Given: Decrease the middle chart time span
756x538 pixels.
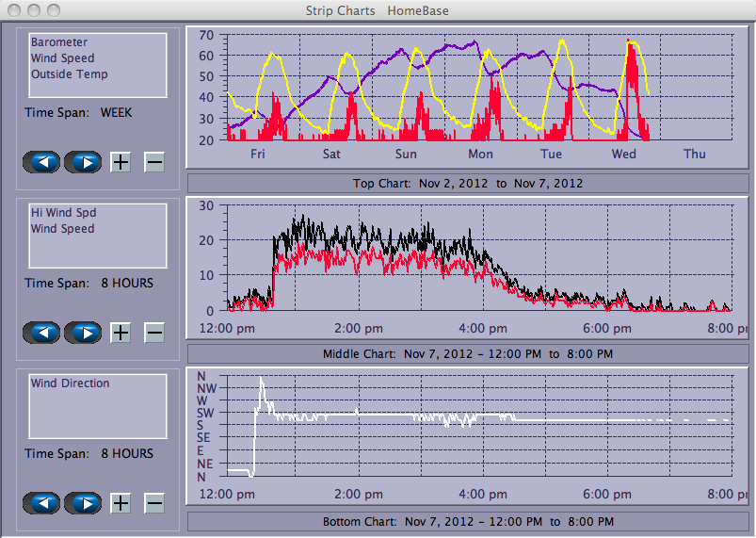Looking at the screenshot, I should click(154, 333).
